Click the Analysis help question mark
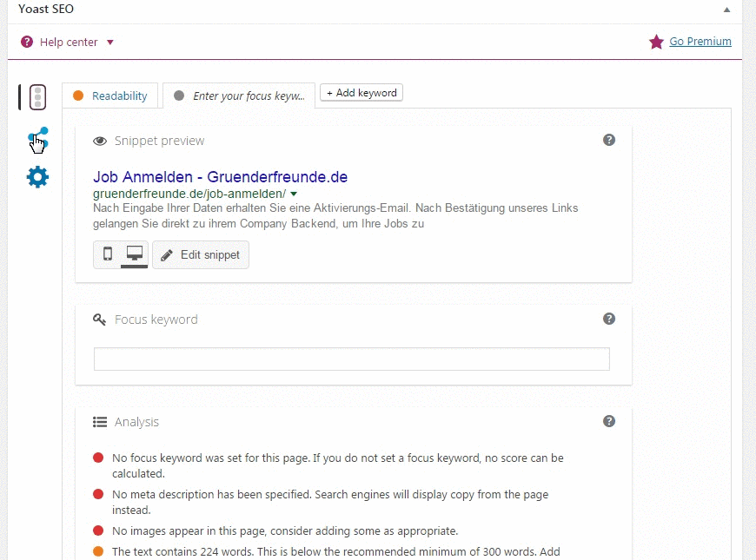Image resolution: width=756 pixels, height=560 pixels. [609, 421]
